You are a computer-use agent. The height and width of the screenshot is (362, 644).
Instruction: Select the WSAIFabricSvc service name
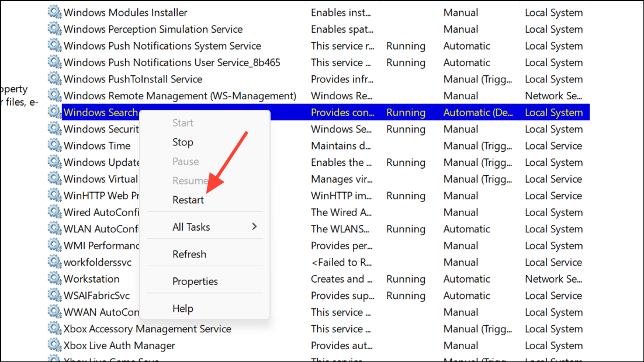(96, 295)
